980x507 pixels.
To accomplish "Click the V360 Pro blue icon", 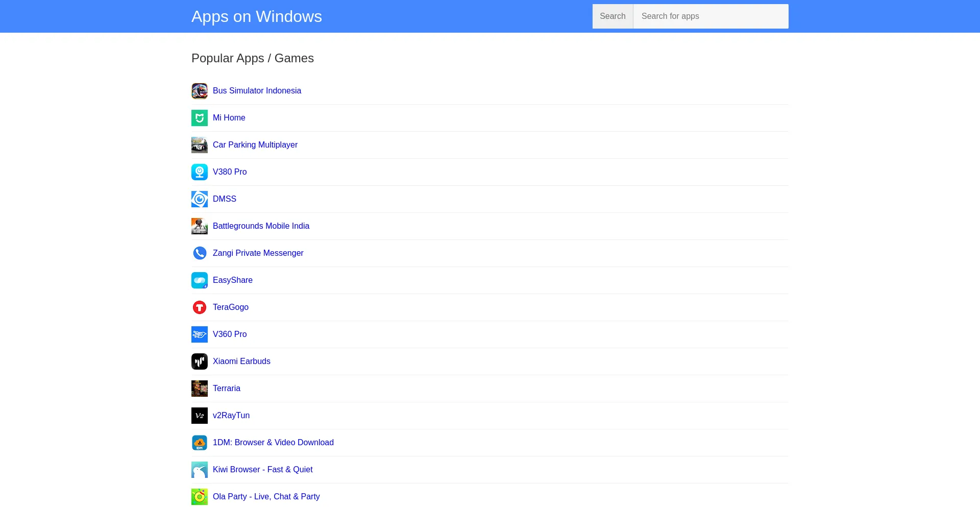I will (200, 334).
